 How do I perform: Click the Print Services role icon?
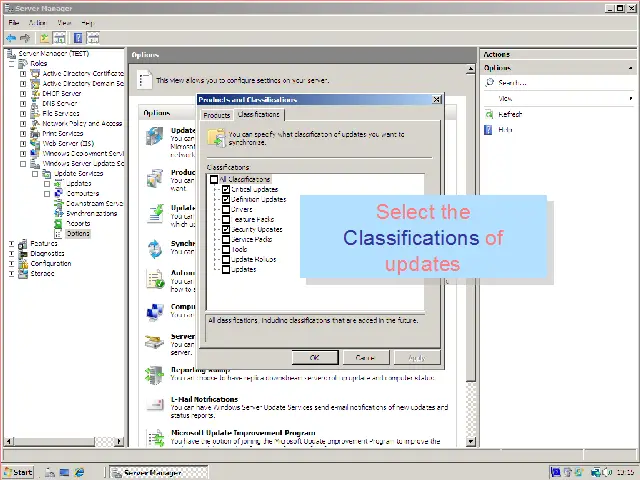pos(36,133)
